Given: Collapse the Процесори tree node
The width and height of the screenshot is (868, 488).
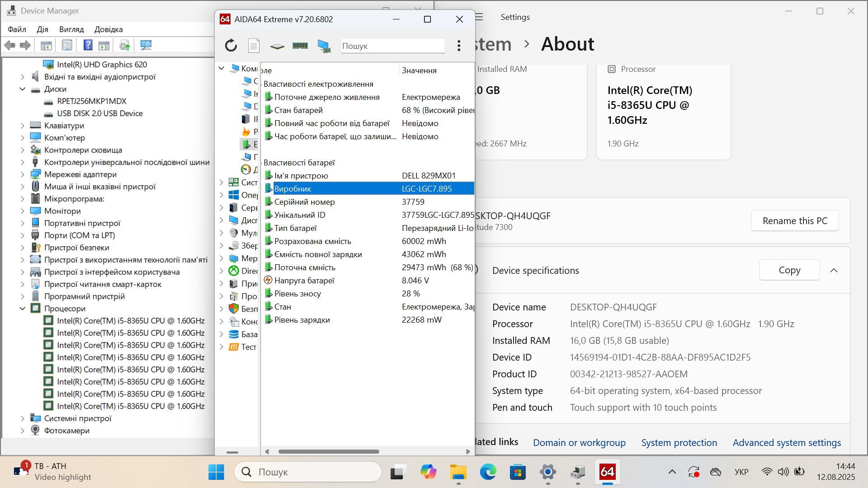Looking at the screenshot, I should point(22,309).
